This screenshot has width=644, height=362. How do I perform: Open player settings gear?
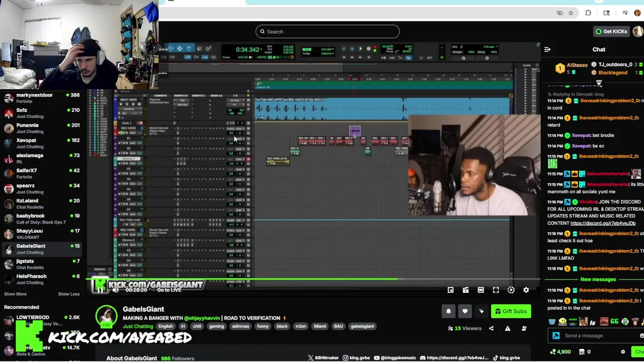point(526,290)
